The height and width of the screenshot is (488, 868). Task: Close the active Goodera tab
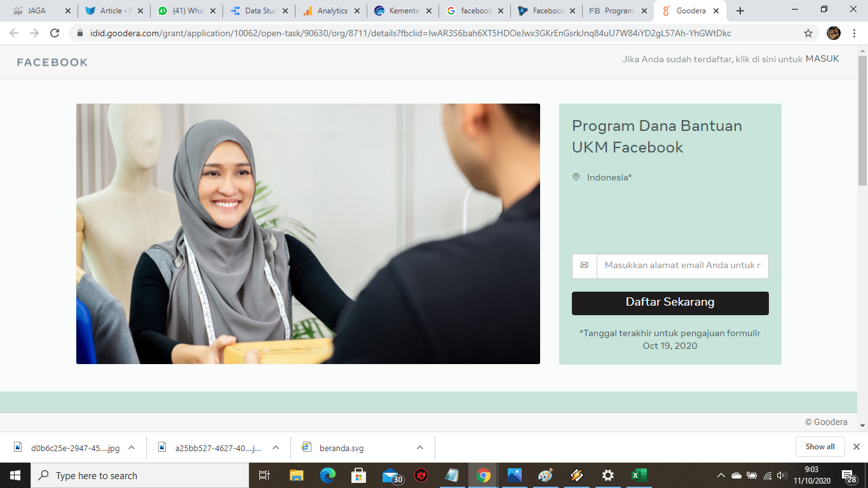pos(717,11)
